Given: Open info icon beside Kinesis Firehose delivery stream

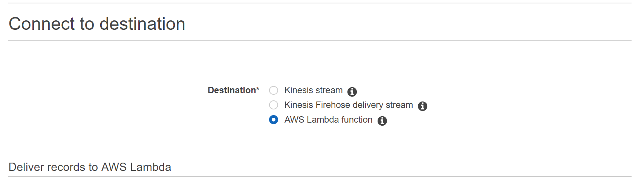Looking at the screenshot, I should pos(422,106).
